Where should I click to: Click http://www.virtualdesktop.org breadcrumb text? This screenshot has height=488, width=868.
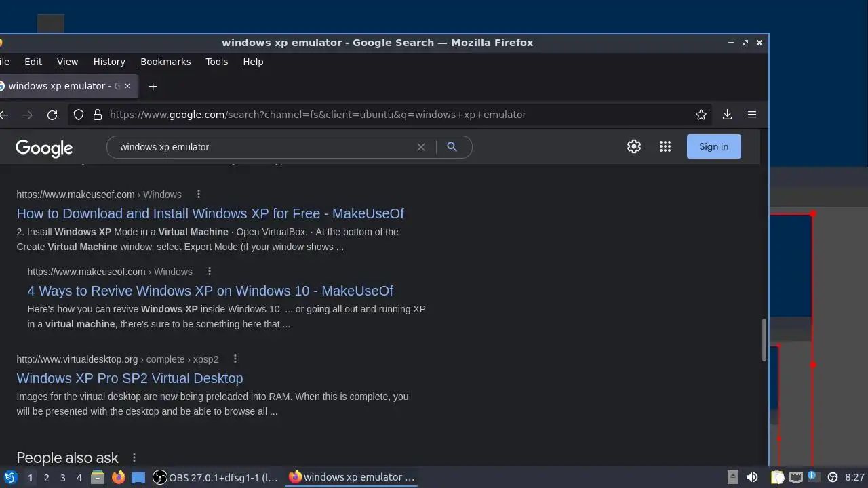(77, 359)
